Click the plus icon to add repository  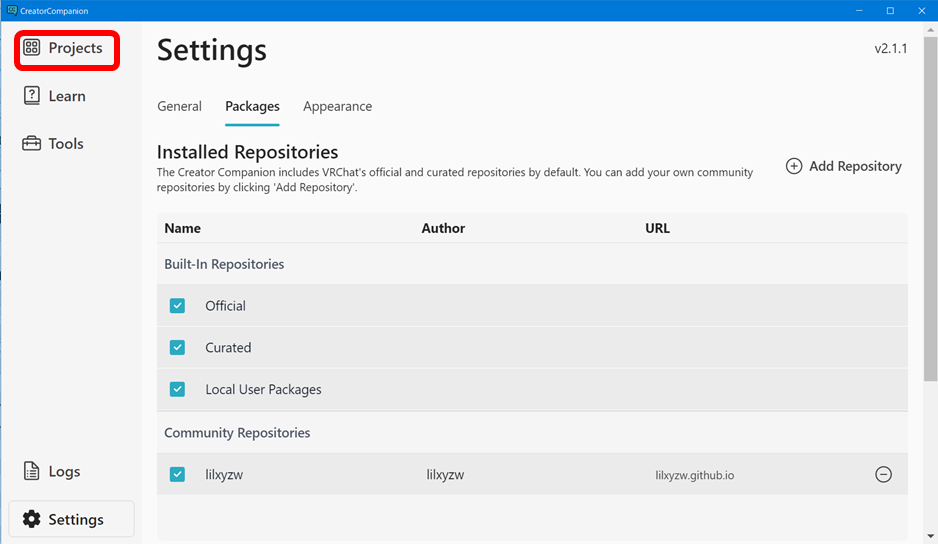(x=794, y=166)
